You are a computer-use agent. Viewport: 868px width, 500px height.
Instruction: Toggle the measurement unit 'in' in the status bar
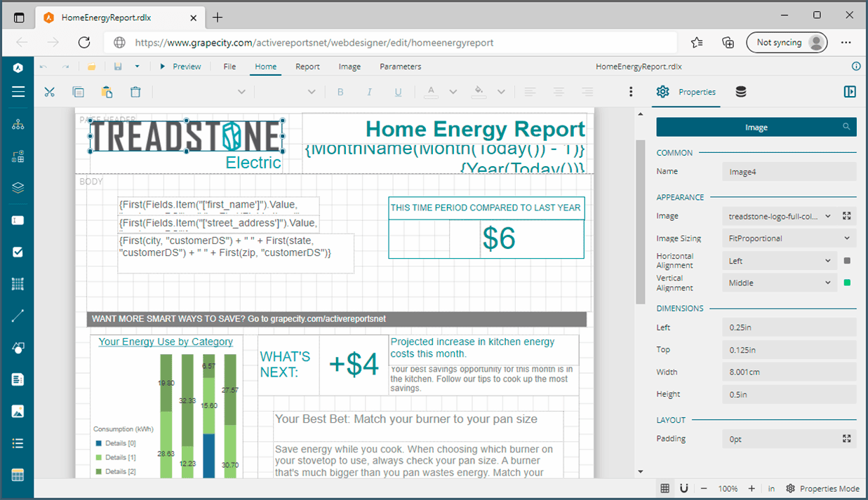click(771, 488)
